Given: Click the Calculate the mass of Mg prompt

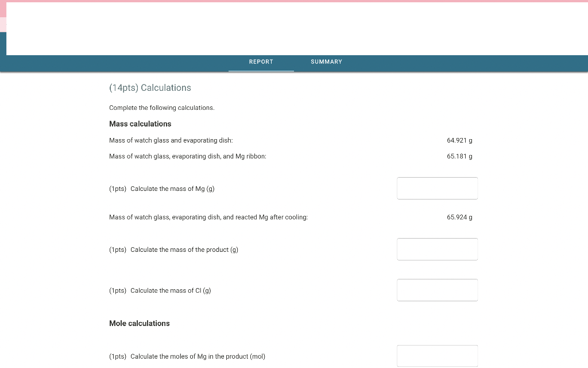Looking at the screenshot, I should [161, 188].
